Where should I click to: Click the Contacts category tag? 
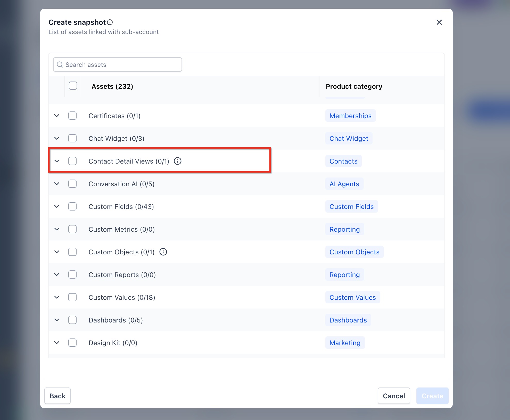tap(343, 161)
